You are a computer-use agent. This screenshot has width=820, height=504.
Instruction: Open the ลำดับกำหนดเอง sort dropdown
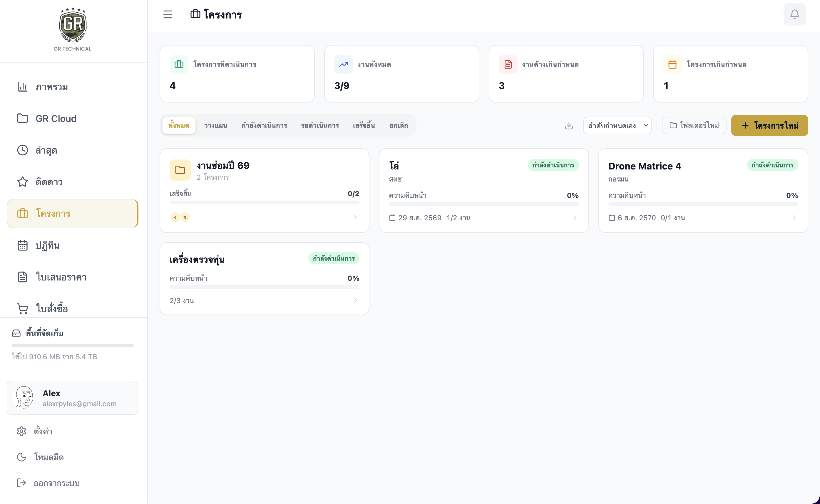pyautogui.click(x=617, y=125)
